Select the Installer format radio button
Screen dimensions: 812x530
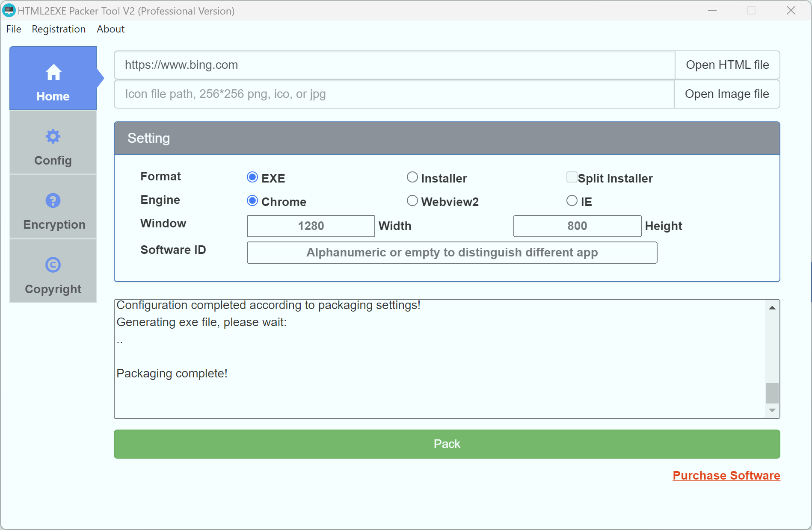point(412,177)
